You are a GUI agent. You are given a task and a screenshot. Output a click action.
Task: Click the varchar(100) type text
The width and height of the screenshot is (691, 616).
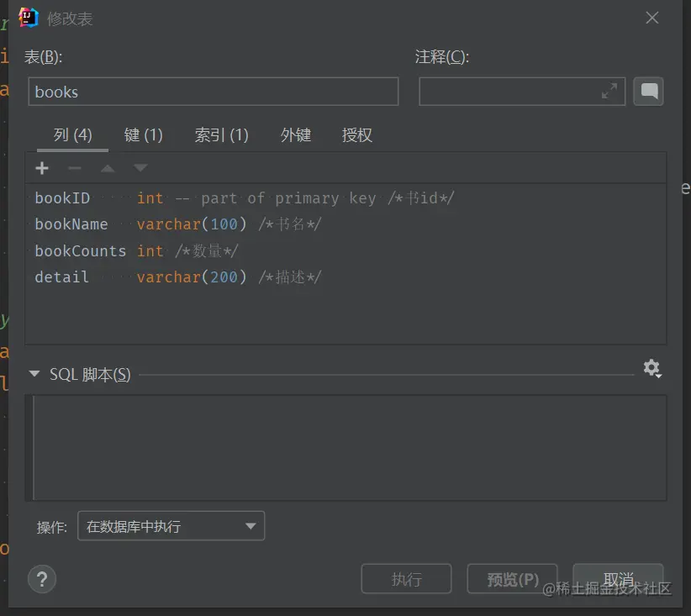pos(192,224)
